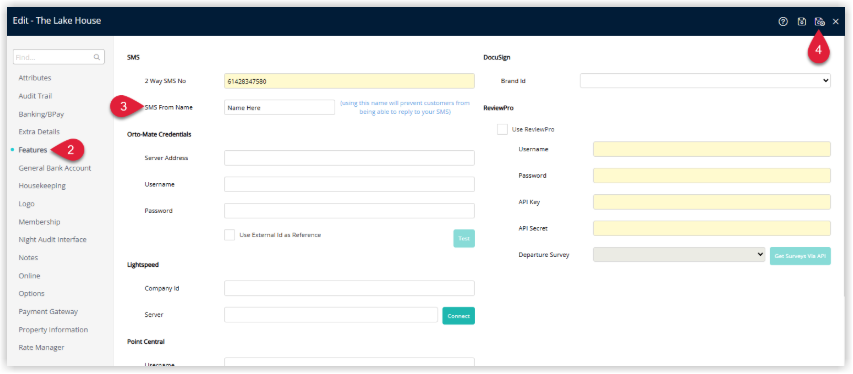Go to Property Information
The height and width of the screenshot is (374, 853).
[x=53, y=330]
